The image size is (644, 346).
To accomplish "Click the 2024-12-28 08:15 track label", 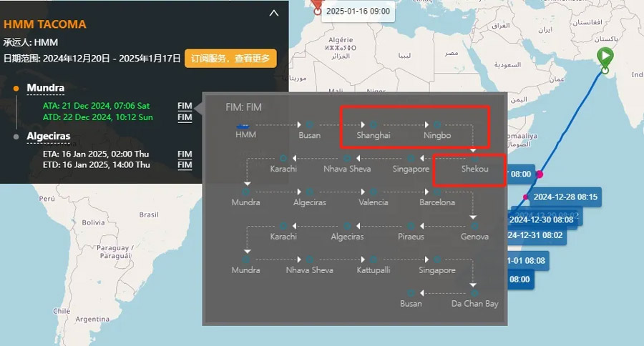I will click(565, 197).
